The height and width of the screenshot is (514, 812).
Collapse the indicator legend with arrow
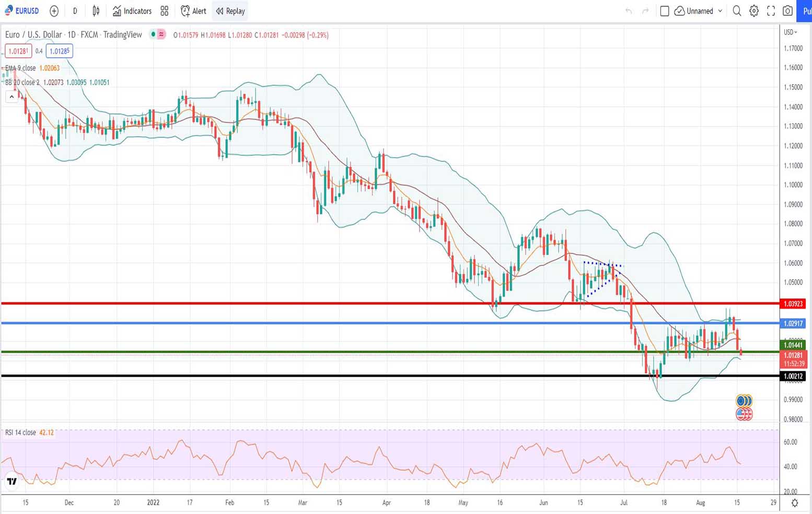(x=11, y=97)
